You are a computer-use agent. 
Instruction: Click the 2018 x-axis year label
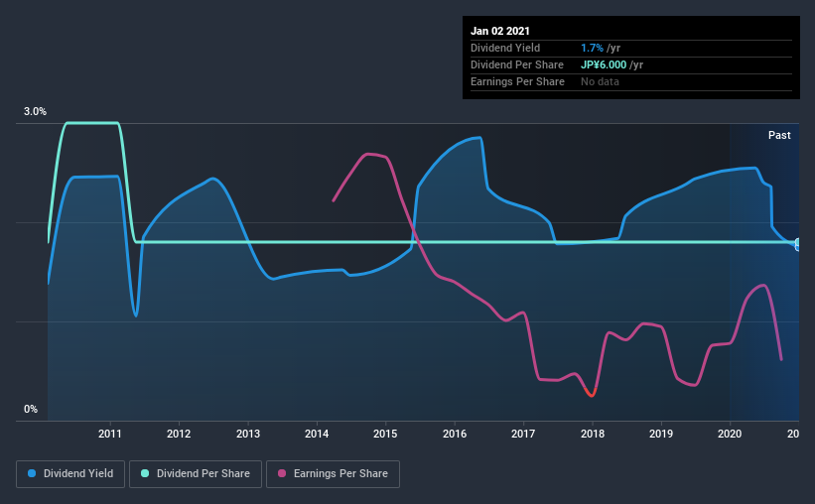593,434
